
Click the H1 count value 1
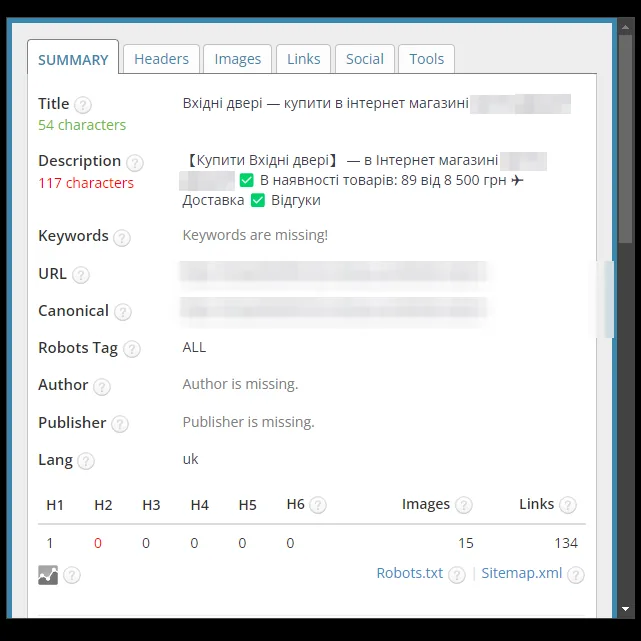coord(49,543)
